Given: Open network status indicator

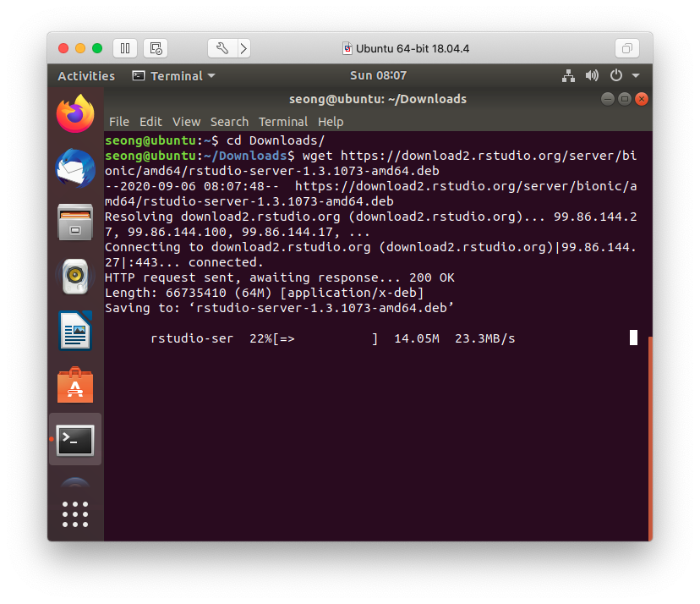Looking at the screenshot, I should pyautogui.click(x=568, y=75).
